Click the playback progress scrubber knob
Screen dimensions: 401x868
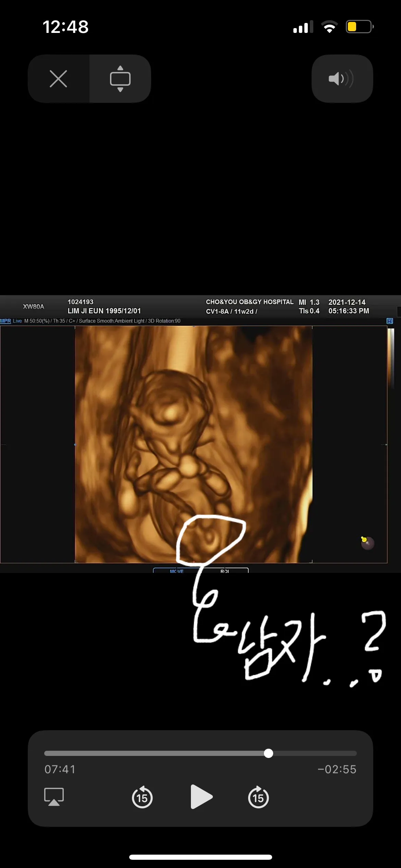[269, 753]
